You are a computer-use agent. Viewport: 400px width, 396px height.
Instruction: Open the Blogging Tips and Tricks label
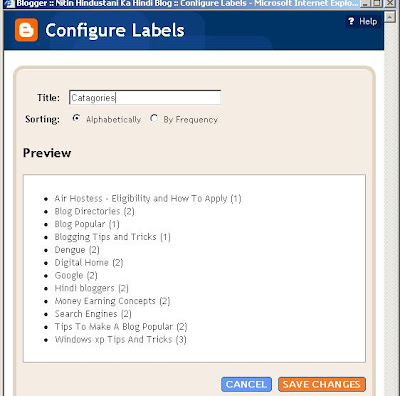pos(105,237)
